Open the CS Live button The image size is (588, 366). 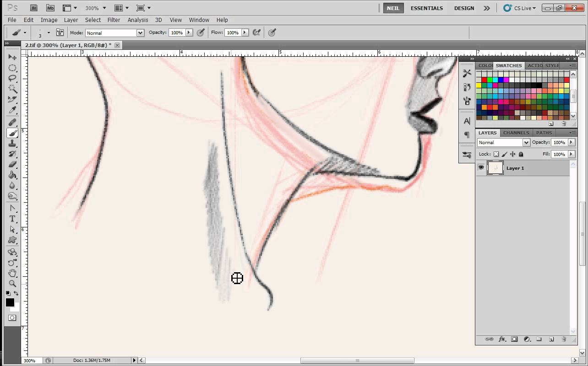[520, 8]
